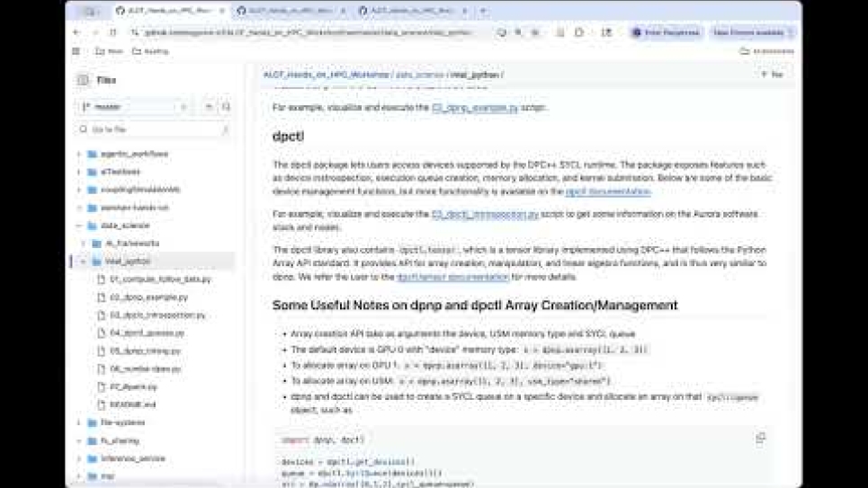This screenshot has width=868, height=488.
Task: Open the 03_dpnp_example.py link in text
Action: click(x=475, y=107)
